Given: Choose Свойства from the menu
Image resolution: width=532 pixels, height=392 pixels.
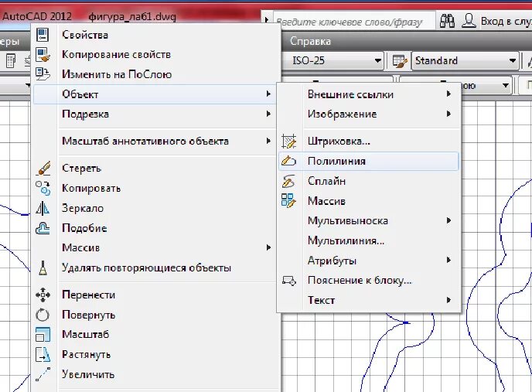Looking at the screenshot, I should click(x=155, y=35).
